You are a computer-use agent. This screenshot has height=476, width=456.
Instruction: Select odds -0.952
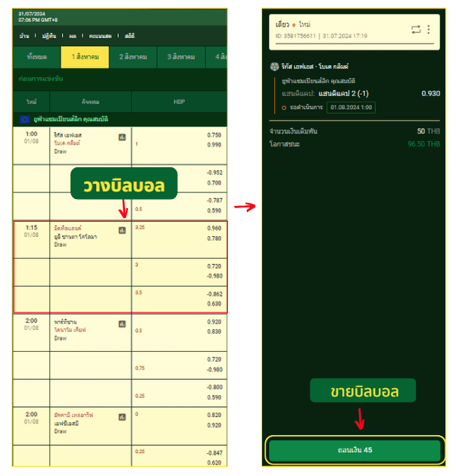coord(214,173)
